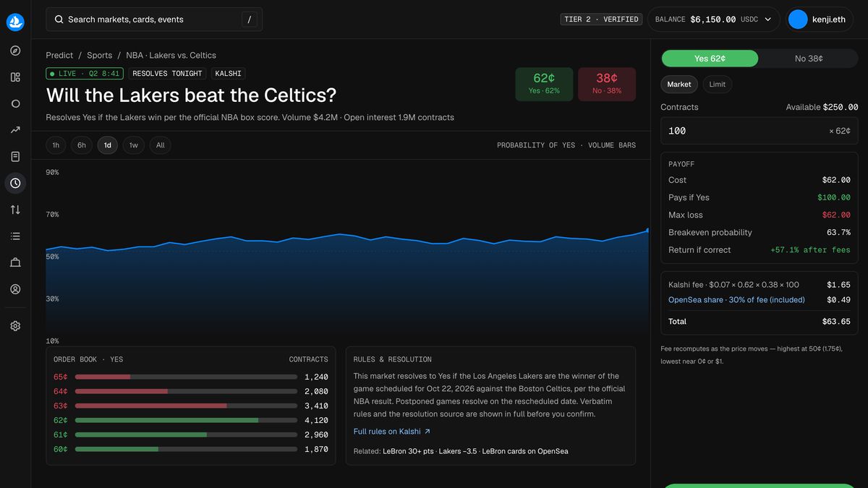Open the document page icon in sidebar
This screenshot has width=868, height=488.
pos(15,157)
